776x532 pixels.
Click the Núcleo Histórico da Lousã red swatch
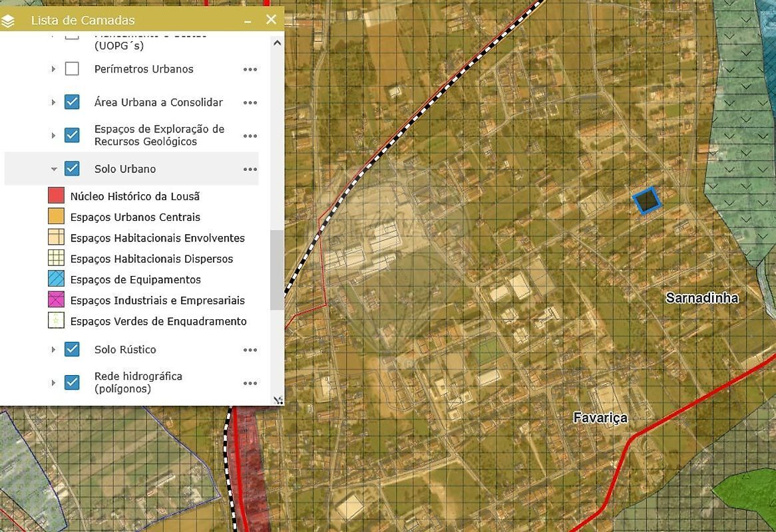57,196
